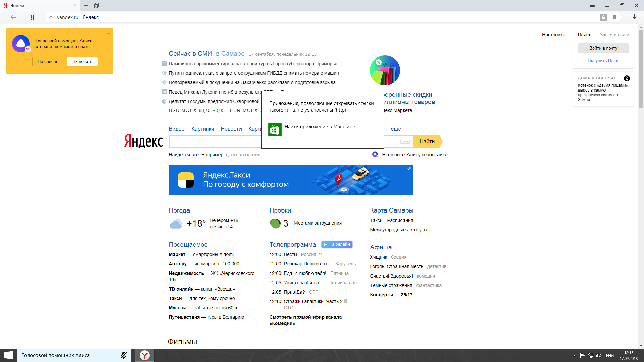The width and height of the screenshot is (644, 362).
Task: Click the address bar showing yandex.ru
Action: pyautogui.click(x=322, y=17)
